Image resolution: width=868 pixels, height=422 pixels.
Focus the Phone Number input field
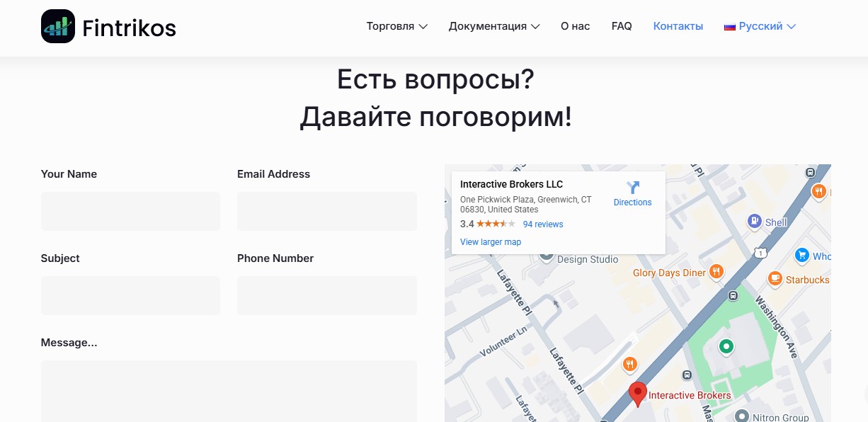(x=327, y=295)
